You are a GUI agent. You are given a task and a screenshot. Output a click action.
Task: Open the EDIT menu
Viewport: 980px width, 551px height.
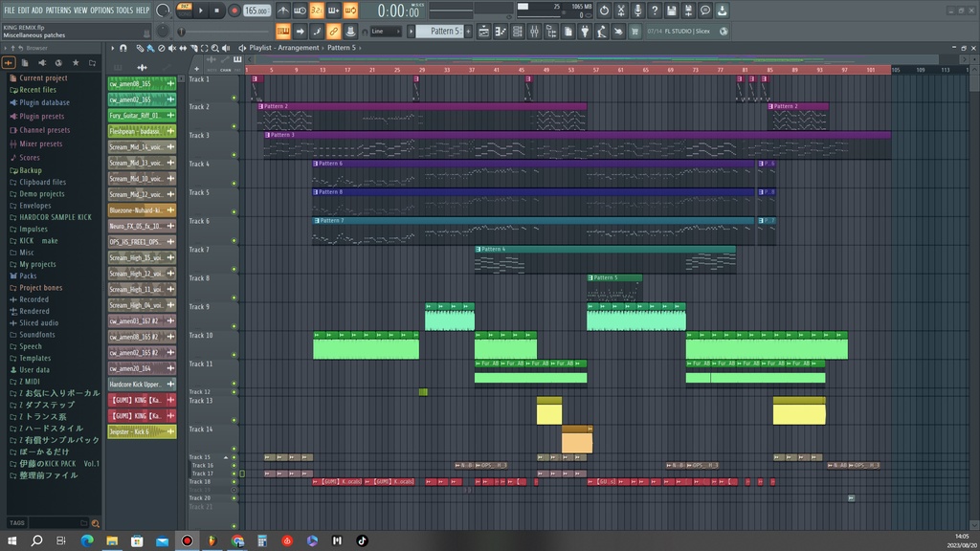tap(24, 10)
